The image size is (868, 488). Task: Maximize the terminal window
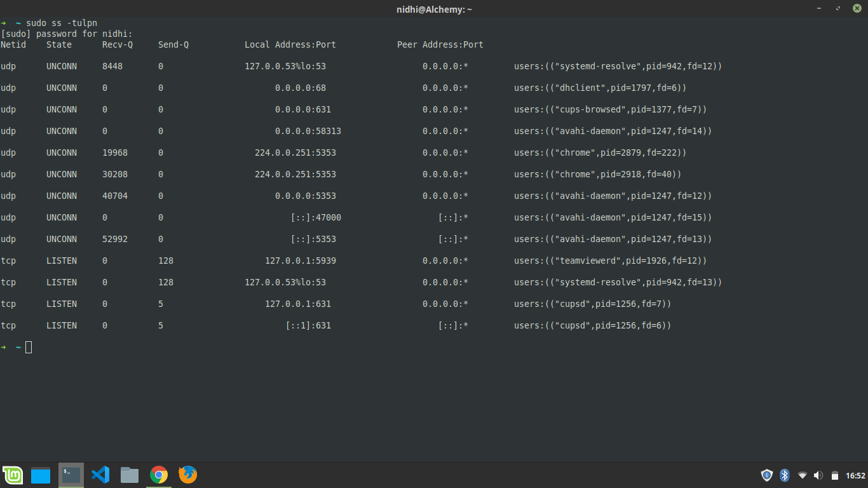click(x=838, y=8)
